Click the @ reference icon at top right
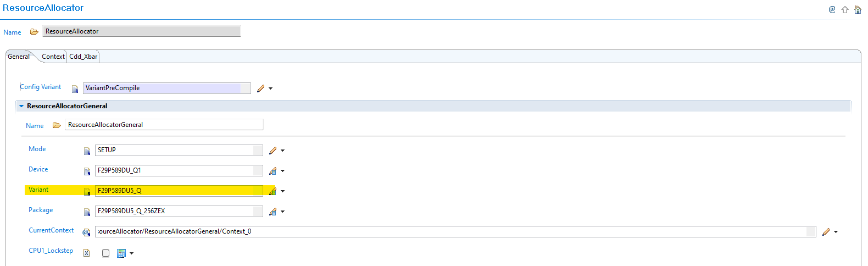 pyautogui.click(x=832, y=9)
